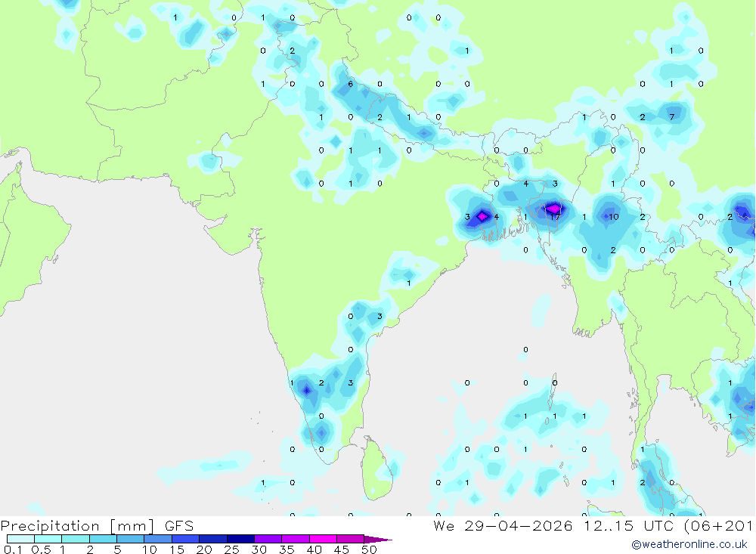The width and height of the screenshot is (756, 554).
Task: Click legend scale label "0.1"
Action: coord(13,549)
